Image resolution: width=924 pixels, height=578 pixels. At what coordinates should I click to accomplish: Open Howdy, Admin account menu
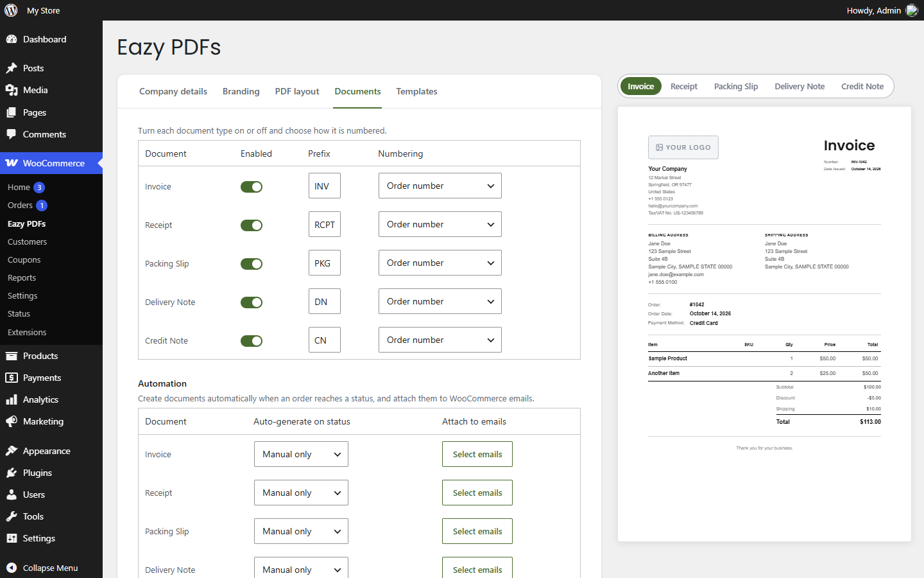[882, 10]
